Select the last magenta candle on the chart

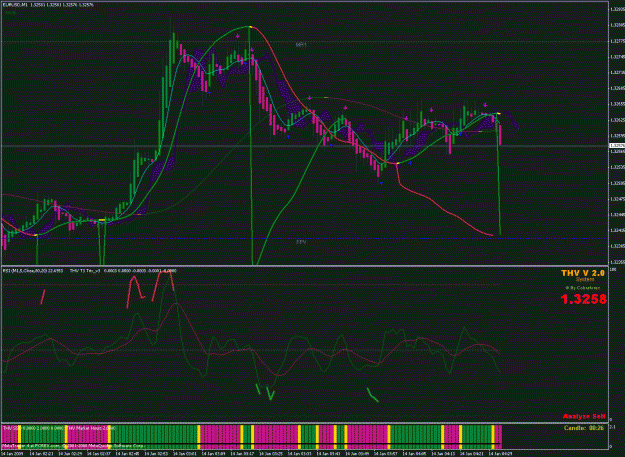[500, 135]
